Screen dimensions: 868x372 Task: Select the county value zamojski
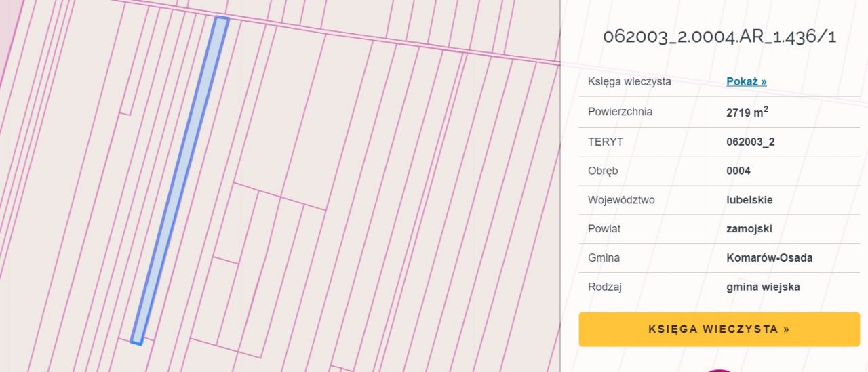point(749,229)
